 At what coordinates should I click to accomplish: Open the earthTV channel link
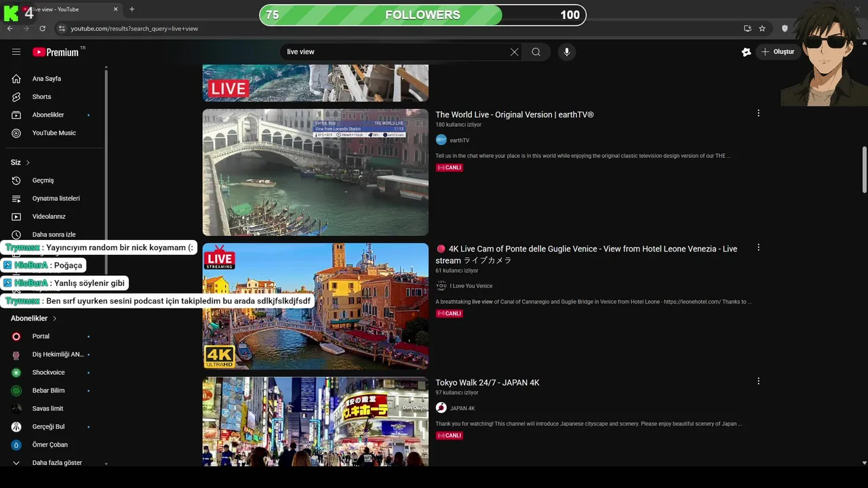pos(459,140)
